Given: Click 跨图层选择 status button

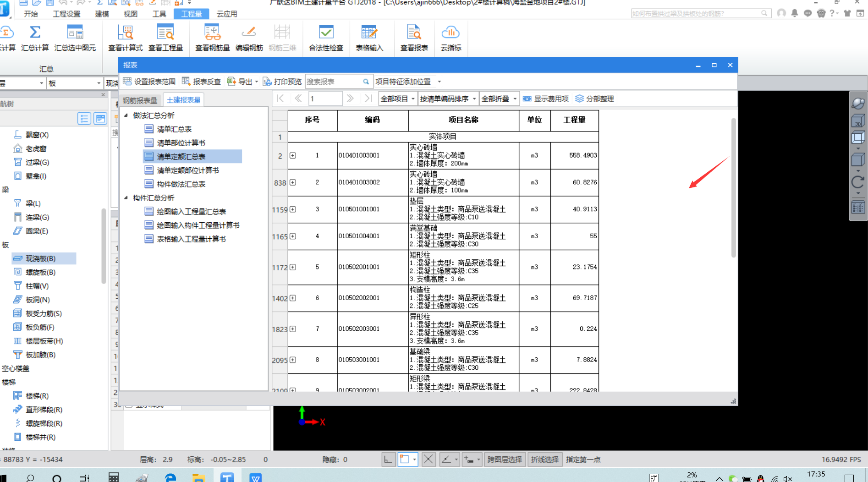Looking at the screenshot, I should point(505,460).
